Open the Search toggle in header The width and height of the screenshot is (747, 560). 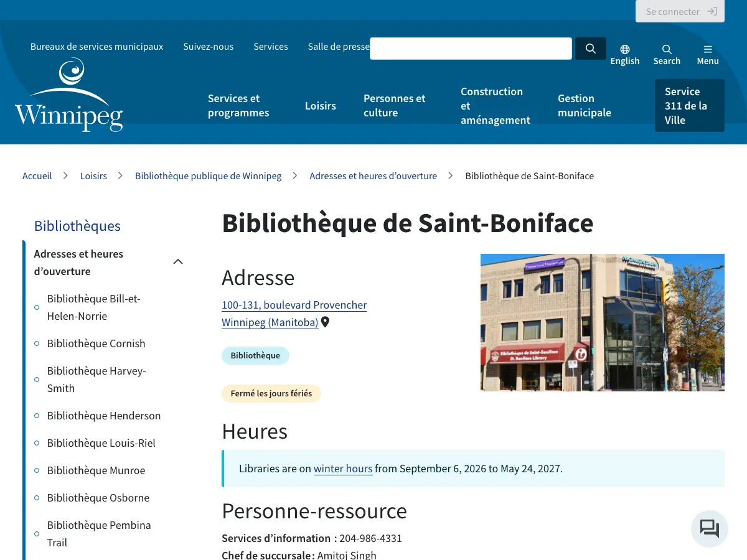tap(667, 55)
